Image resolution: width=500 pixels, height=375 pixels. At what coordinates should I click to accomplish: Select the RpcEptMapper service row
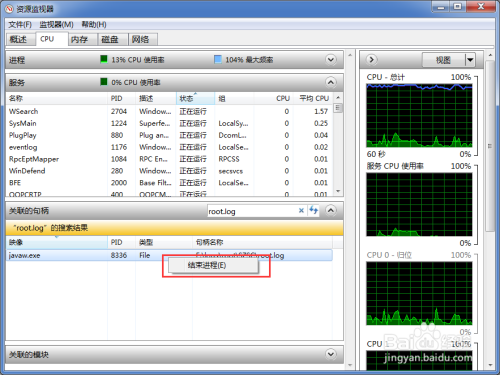tap(170, 159)
